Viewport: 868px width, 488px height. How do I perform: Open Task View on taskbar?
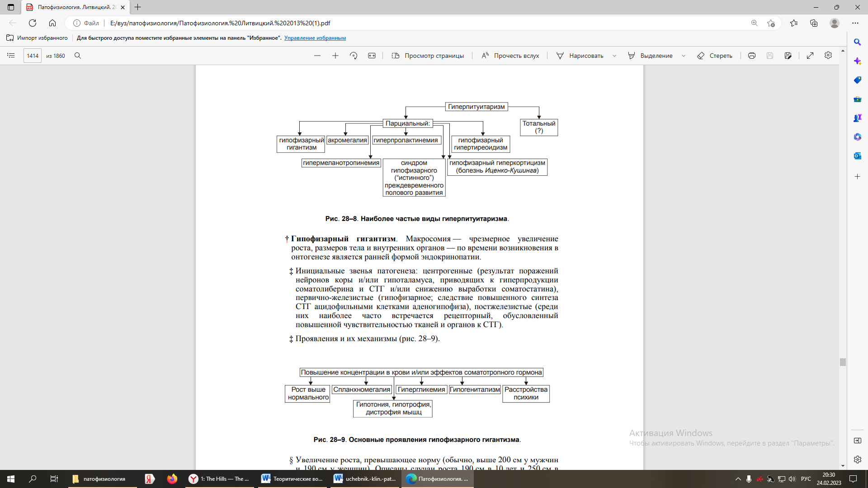click(x=54, y=479)
